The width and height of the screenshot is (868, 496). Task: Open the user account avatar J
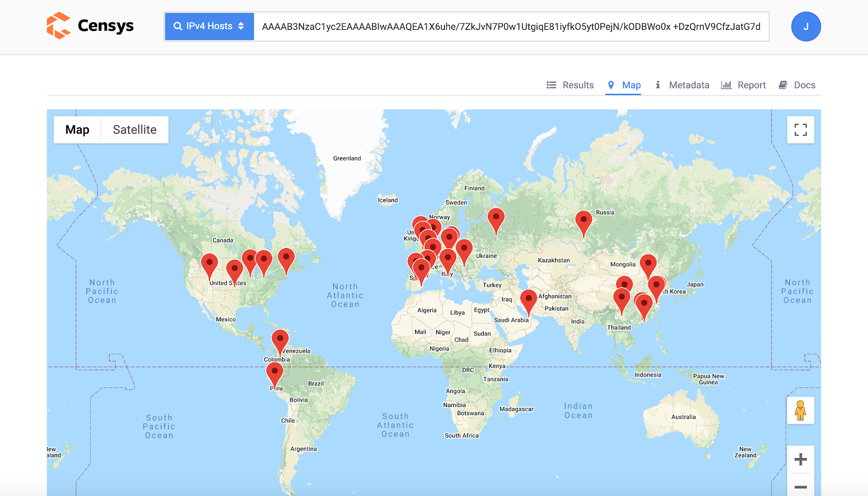(806, 27)
